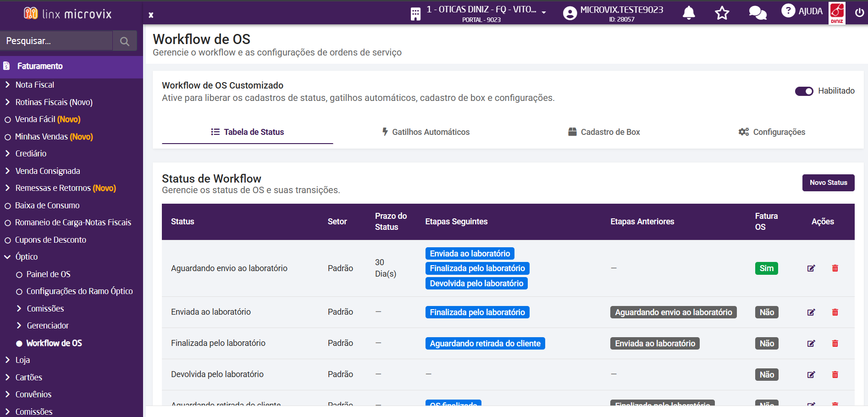The width and height of the screenshot is (868, 417).
Task: Collapse the Óptico menu
Action: coord(7,257)
